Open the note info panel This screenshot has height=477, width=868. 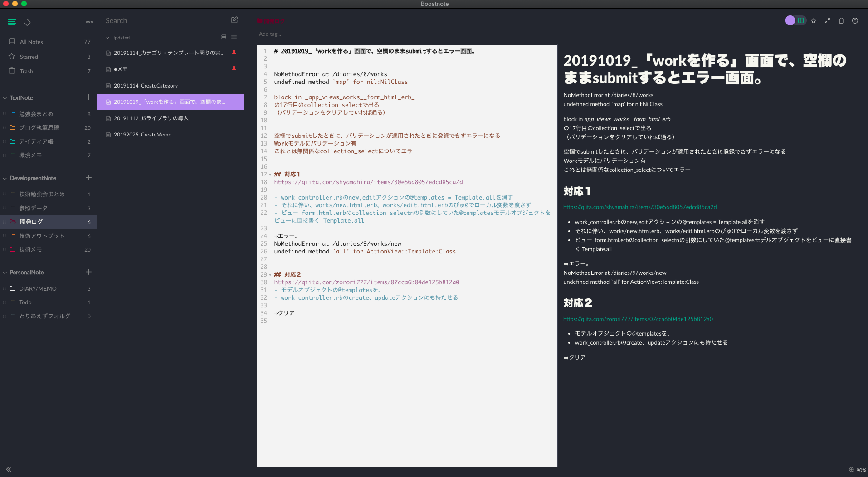(x=854, y=21)
